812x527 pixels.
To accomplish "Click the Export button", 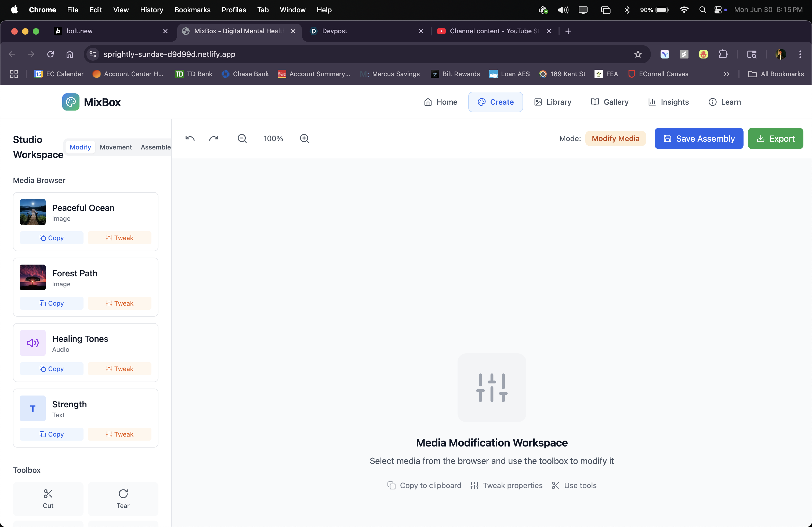I will click(x=775, y=138).
